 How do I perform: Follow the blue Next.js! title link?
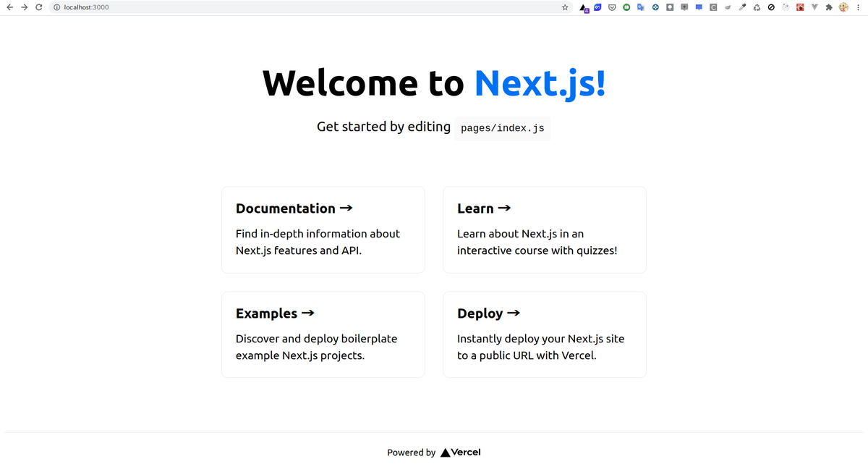pos(540,83)
